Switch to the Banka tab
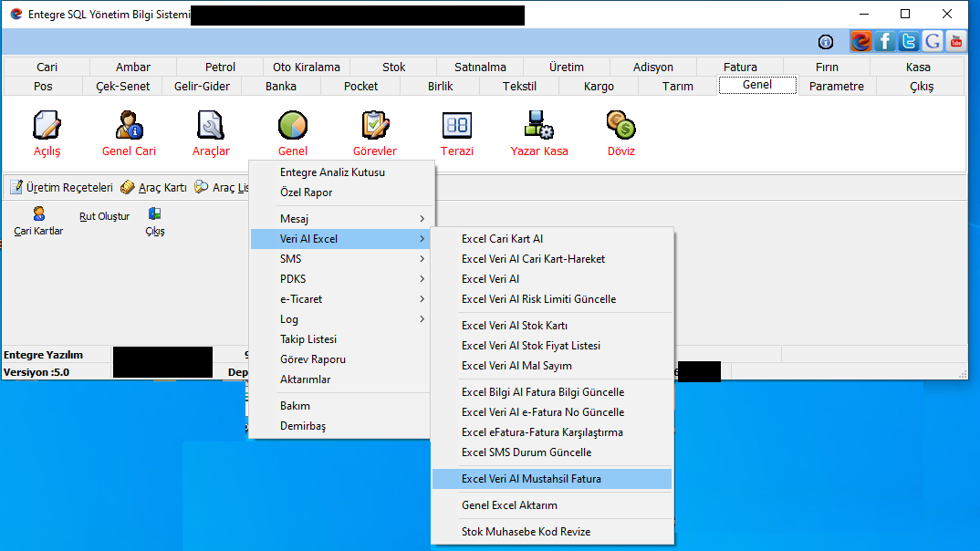This screenshot has width=980, height=551. point(281,87)
